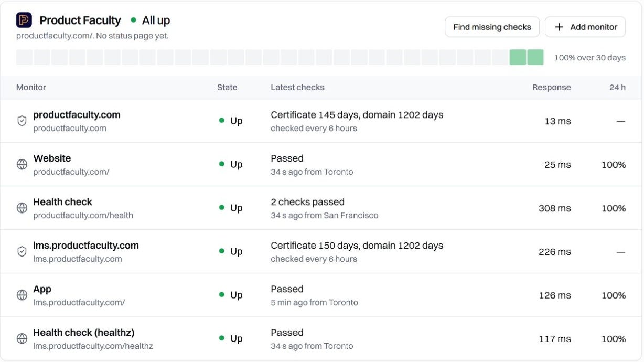This screenshot has height=362, width=644.
Task: Click the green dot next to All up
Action: [133, 20]
